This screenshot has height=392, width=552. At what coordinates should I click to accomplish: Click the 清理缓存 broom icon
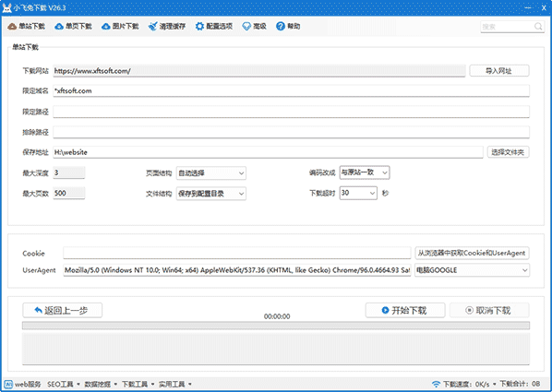[x=152, y=27]
